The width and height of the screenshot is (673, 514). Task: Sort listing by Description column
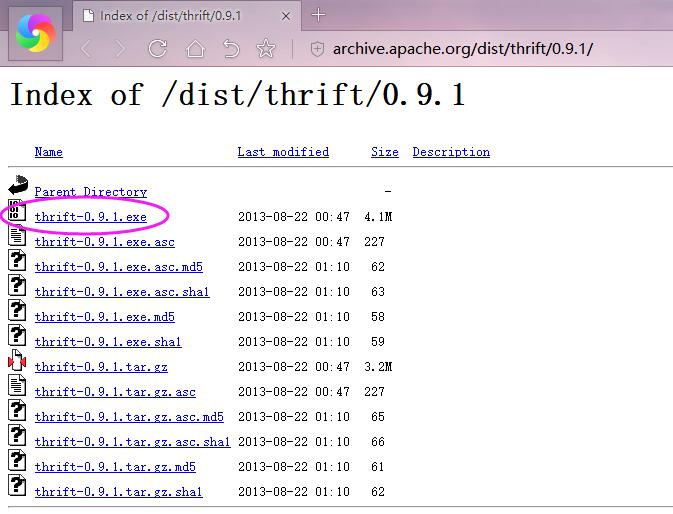(451, 152)
